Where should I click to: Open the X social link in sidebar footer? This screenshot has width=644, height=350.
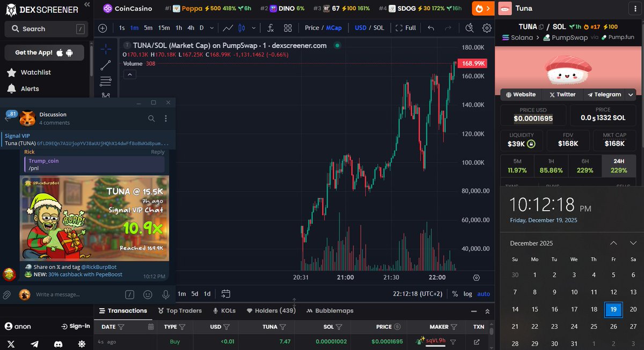click(x=11, y=344)
